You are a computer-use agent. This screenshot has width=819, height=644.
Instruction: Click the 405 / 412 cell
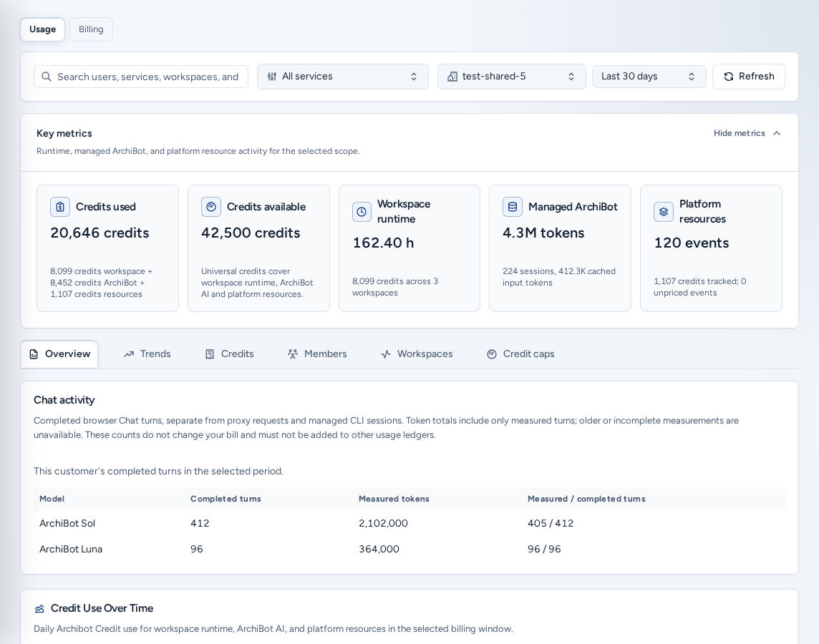[x=551, y=524]
